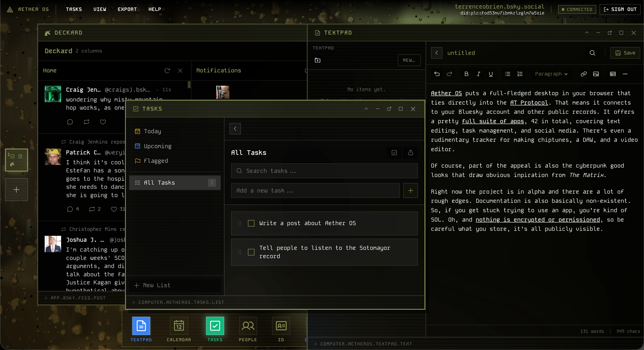Open the TASKS menu in the menu bar
This screenshot has width=644, height=350.
[x=74, y=9]
